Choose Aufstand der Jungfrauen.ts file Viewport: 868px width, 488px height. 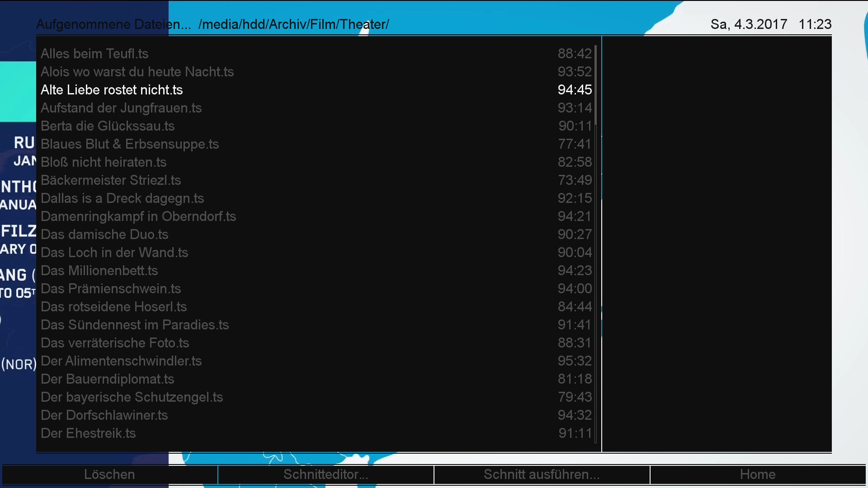pos(121,108)
